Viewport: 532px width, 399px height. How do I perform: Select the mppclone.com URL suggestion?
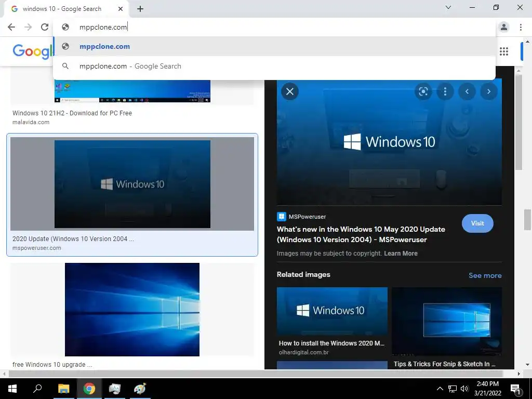274,46
